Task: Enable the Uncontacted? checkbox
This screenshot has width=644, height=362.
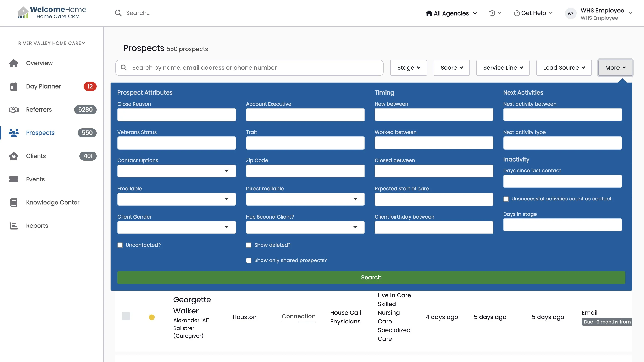Action: [120, 245]
